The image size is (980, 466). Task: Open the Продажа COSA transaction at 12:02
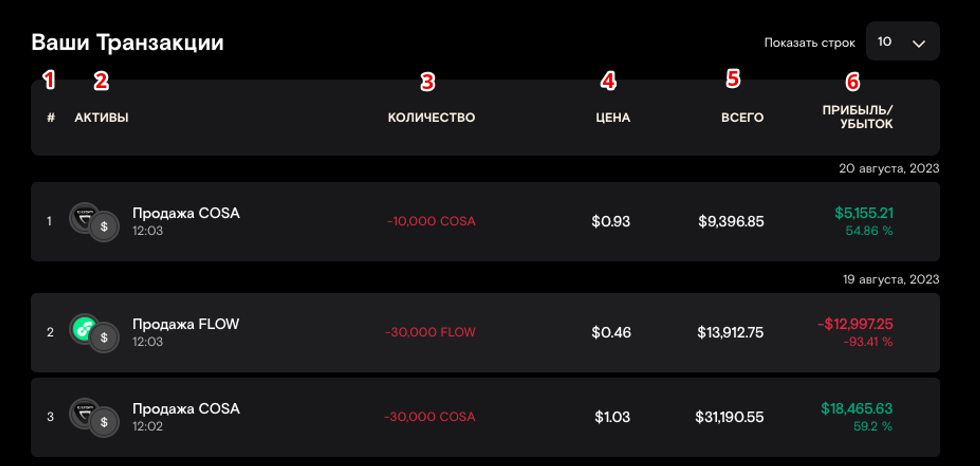click(186, 409)
